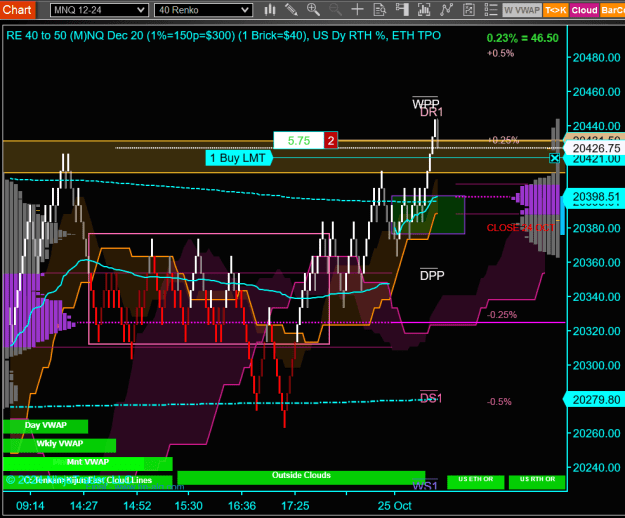Open the Drawing Tools pencil icon

(x=291, y=10)
